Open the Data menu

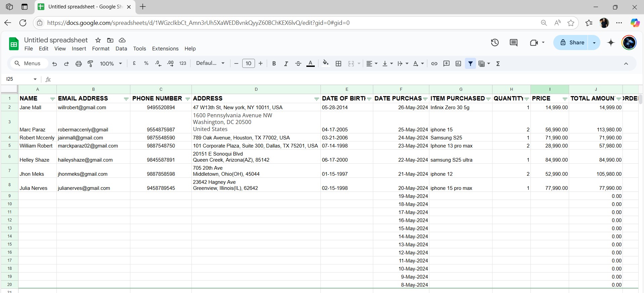click(x=121, y=49)
